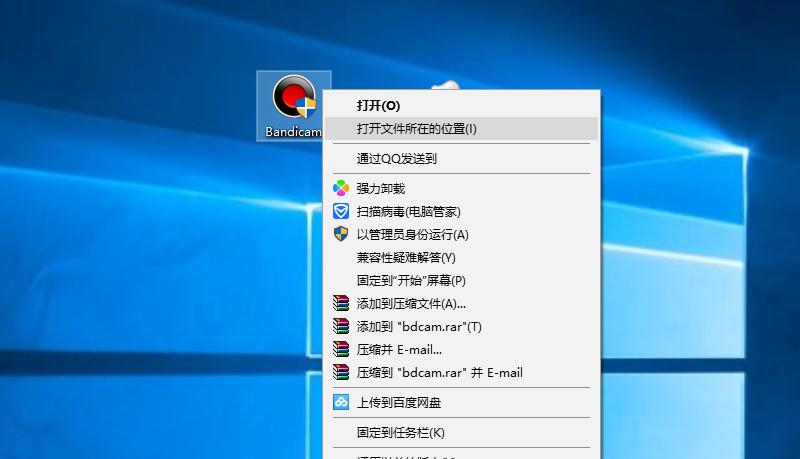Click the blue shield 扫描病毒 icon

pyautogui.click(x=341, y=211)
